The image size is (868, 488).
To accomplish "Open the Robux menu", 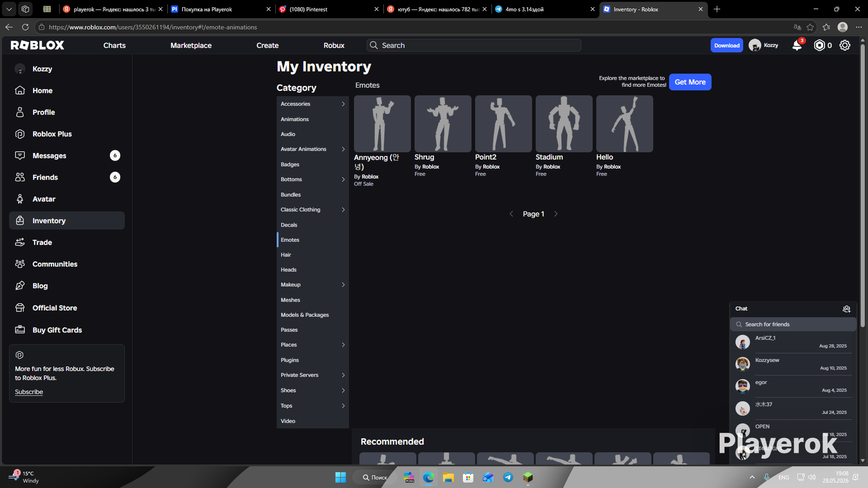I will click(x=334, y=45).
